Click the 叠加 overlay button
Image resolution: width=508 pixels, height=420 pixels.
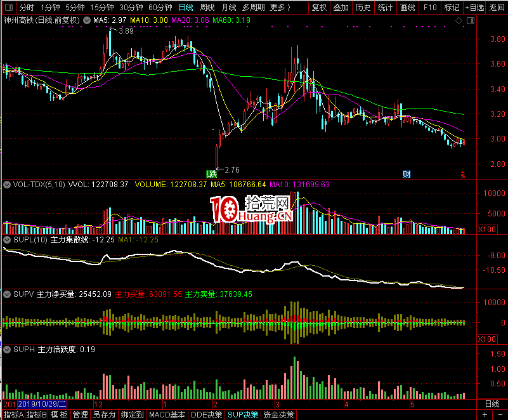click(x=341, y=7)
